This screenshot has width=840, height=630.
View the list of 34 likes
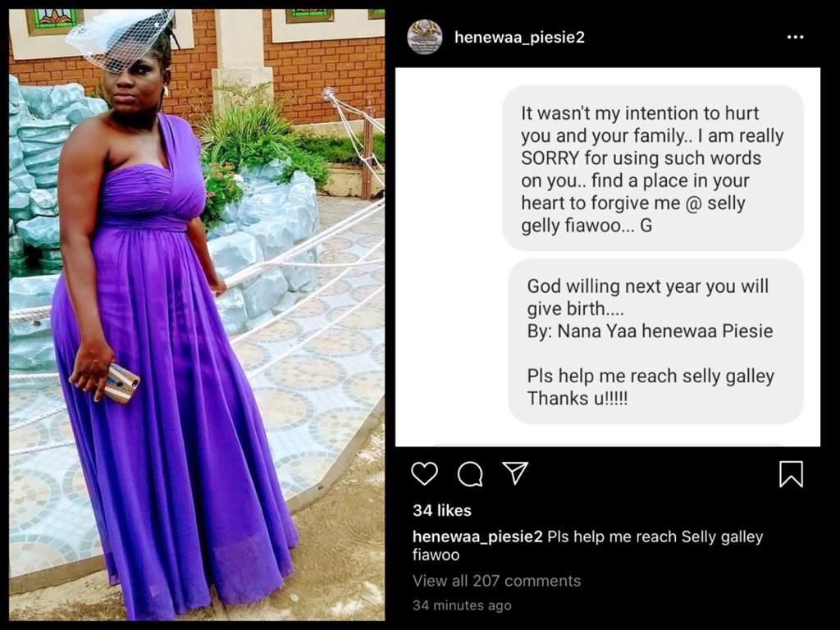coord(442,510)
